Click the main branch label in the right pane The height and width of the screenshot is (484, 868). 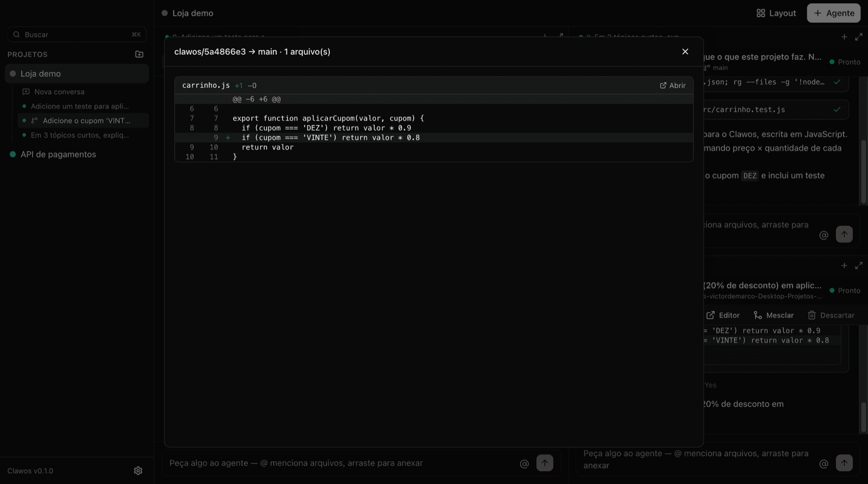pos(720,68)
